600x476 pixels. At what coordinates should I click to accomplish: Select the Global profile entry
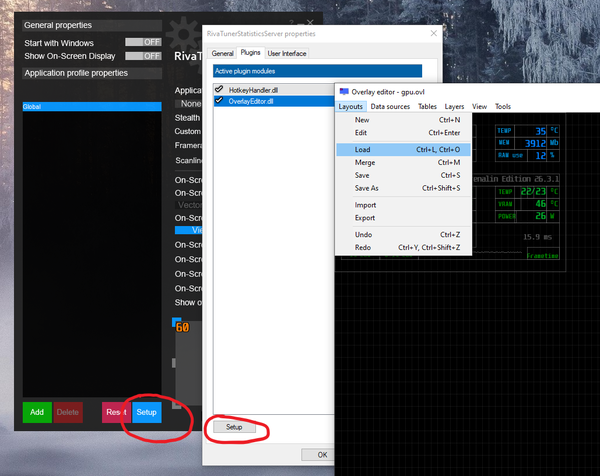click(x=92, y=106)
